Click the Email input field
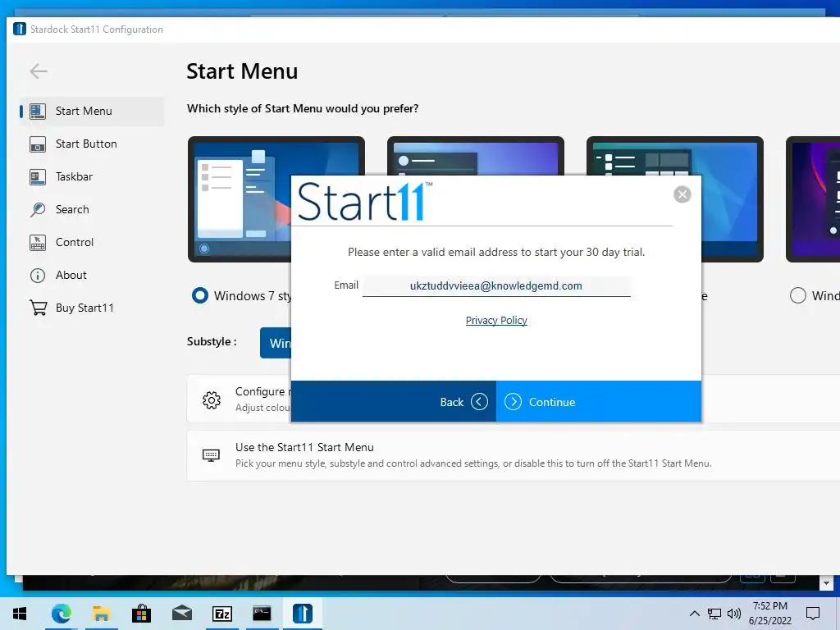The image size is (840, 630). point(496,285)
